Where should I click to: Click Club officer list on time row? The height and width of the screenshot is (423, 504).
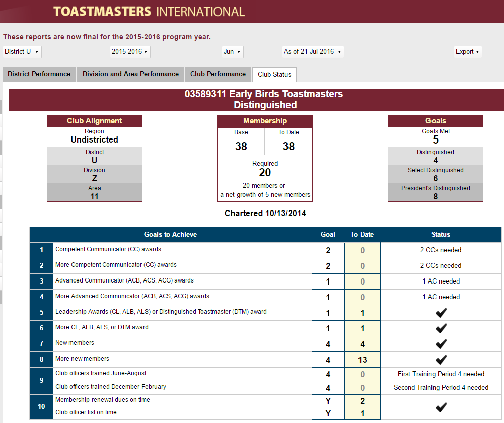(x=217, y=413)
